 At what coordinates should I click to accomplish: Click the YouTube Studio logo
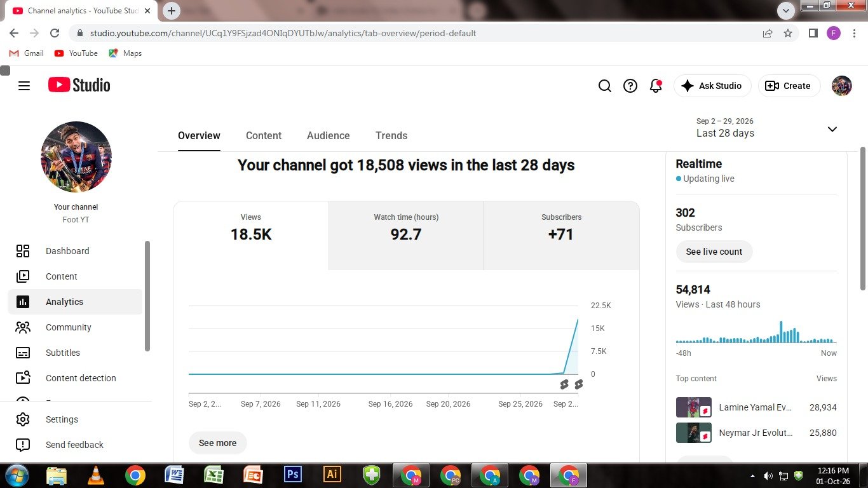click(x=79, y=85)
